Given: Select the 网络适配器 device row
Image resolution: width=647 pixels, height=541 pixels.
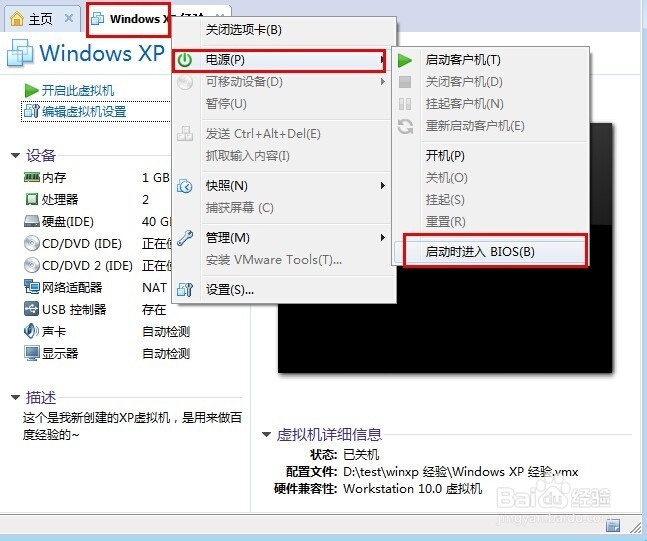Looking at the screenshot, I should [97, 288].
